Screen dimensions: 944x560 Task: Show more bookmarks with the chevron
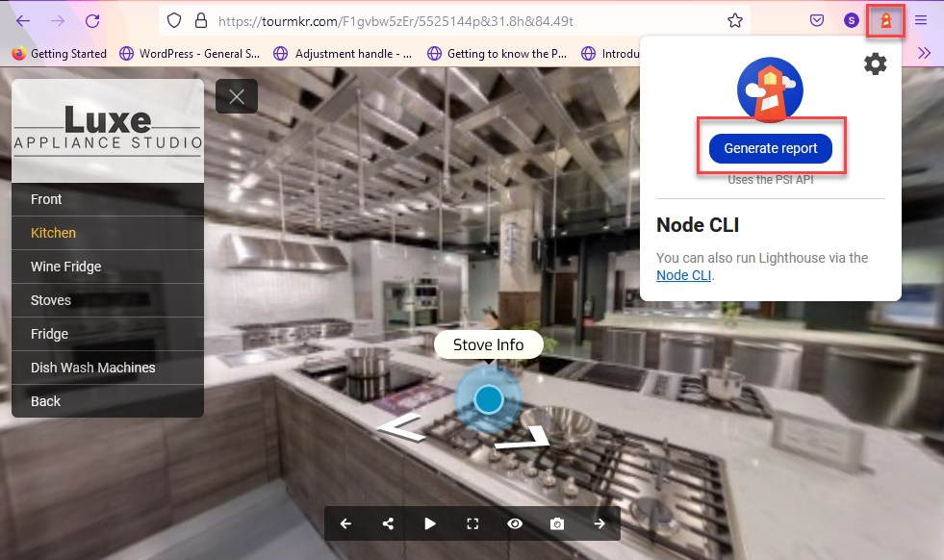coord(924,54)
